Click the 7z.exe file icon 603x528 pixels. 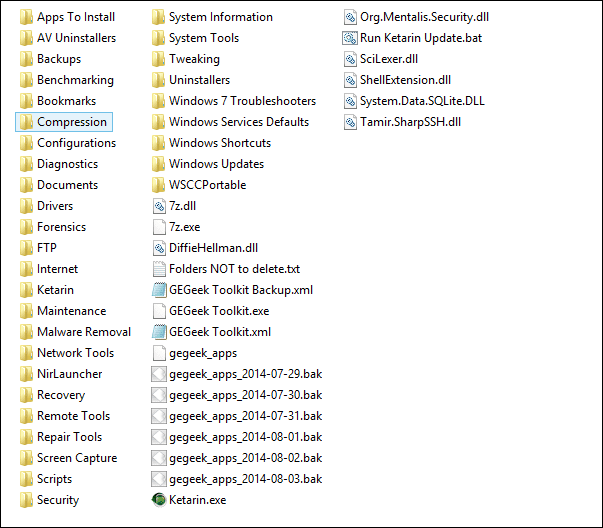(x=159, y=227)
